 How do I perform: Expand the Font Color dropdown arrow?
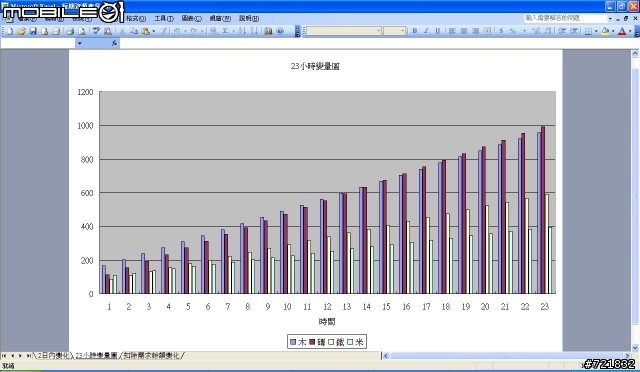pyautogui.click(x=630, y=31)
